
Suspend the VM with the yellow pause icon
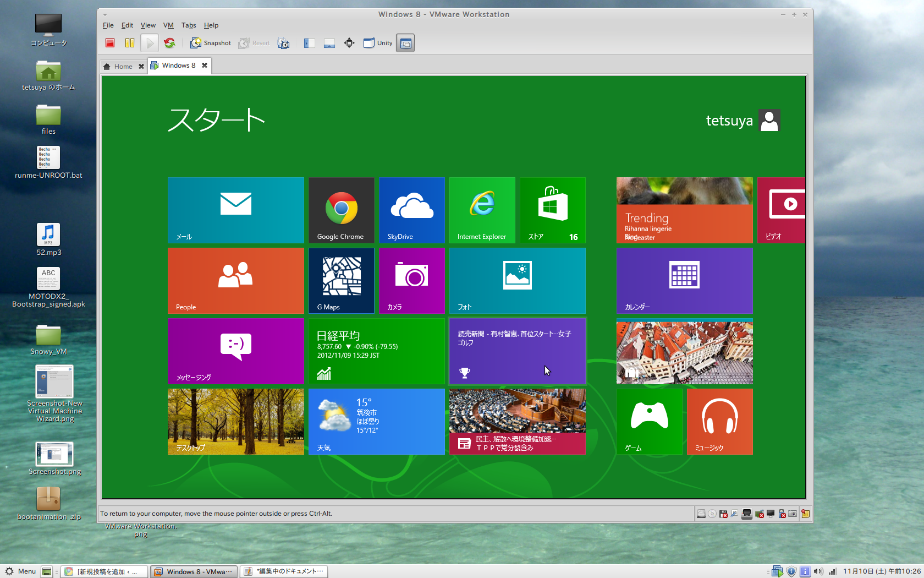tap(130, 43)
